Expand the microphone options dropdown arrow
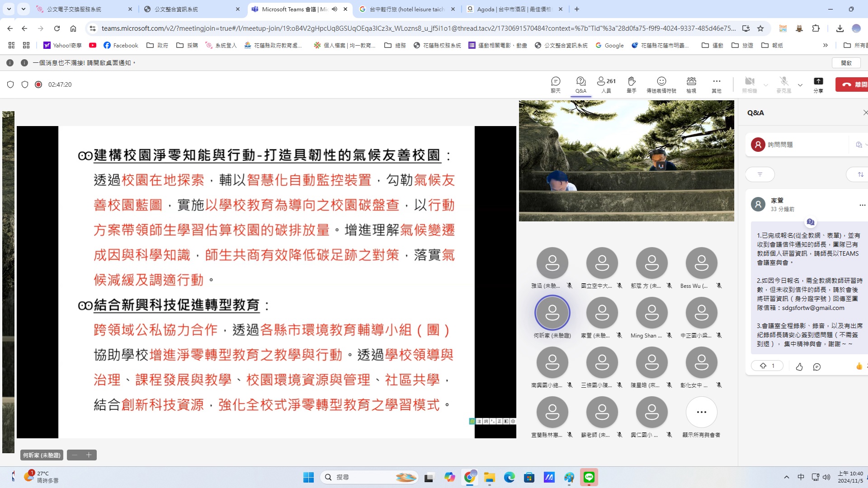This screenshot has width=868, height=488. coord(800,85)
